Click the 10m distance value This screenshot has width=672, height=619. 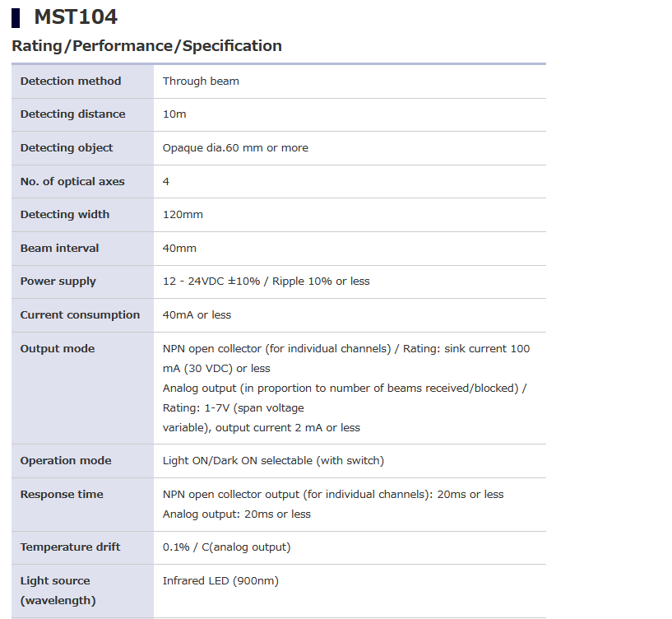click(x=174, y=114)
